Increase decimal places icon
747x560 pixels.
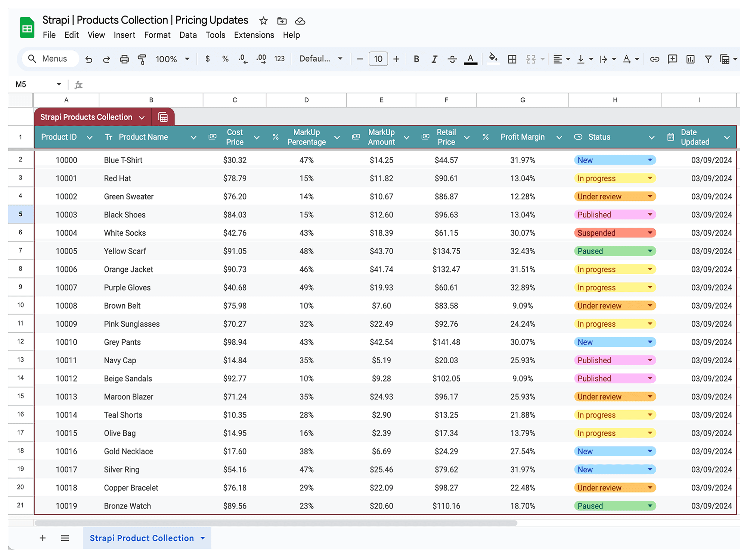[x=261, y=59]
